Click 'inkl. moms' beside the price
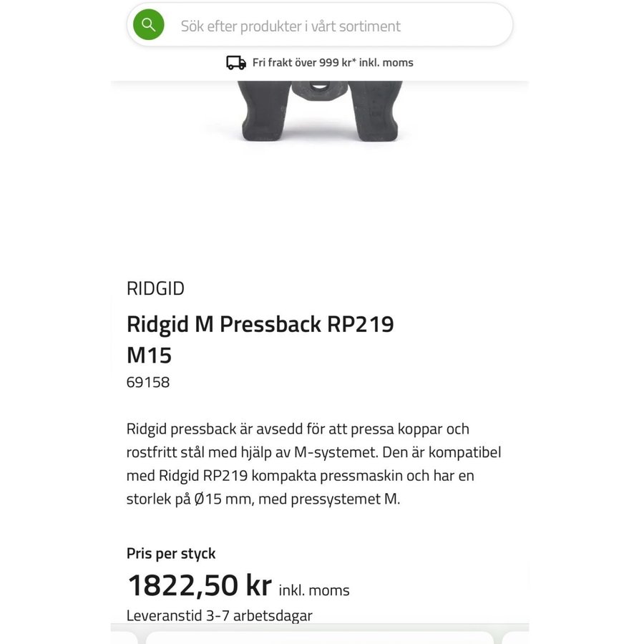This screenshot has width=644, height=644. pyautogui.click(x=314, y=590)
